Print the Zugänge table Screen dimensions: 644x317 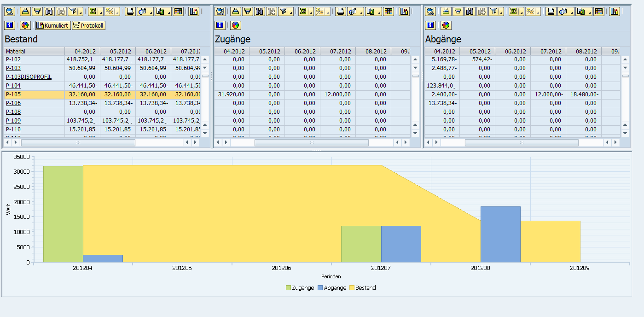pos(340,12)
